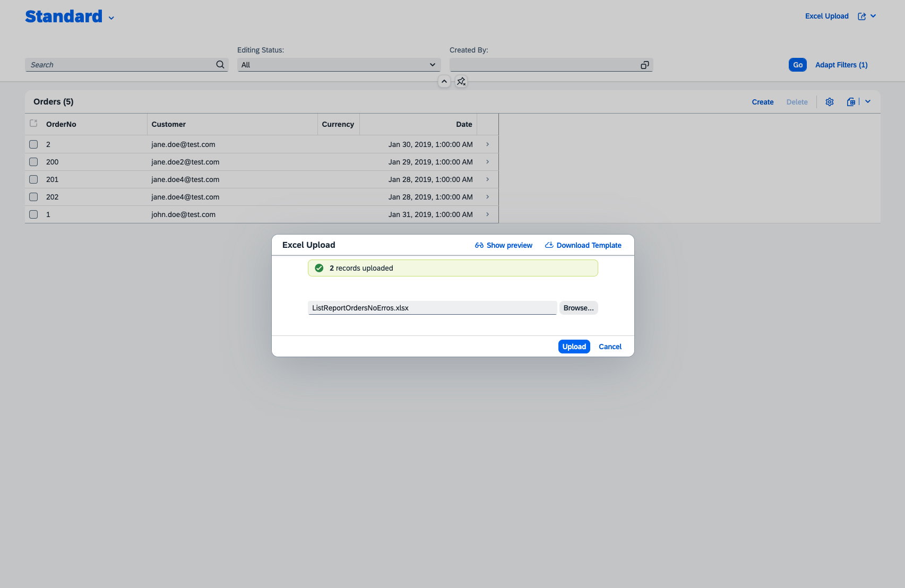
Task: Click the Jan 29, 2019 date cell
Action: pos(430,162)
